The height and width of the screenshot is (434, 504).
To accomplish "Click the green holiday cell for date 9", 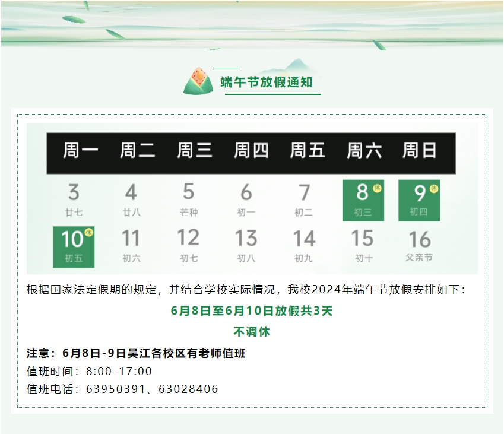I will tap(419, 200).
